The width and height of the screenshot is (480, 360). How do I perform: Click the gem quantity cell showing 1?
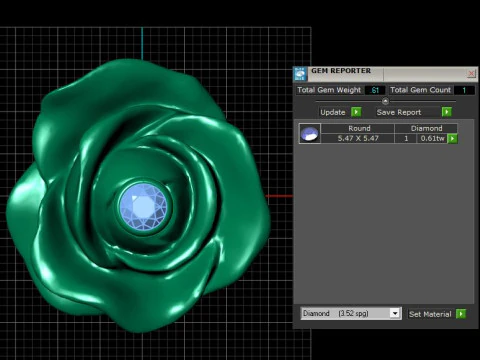coord(406,138)
